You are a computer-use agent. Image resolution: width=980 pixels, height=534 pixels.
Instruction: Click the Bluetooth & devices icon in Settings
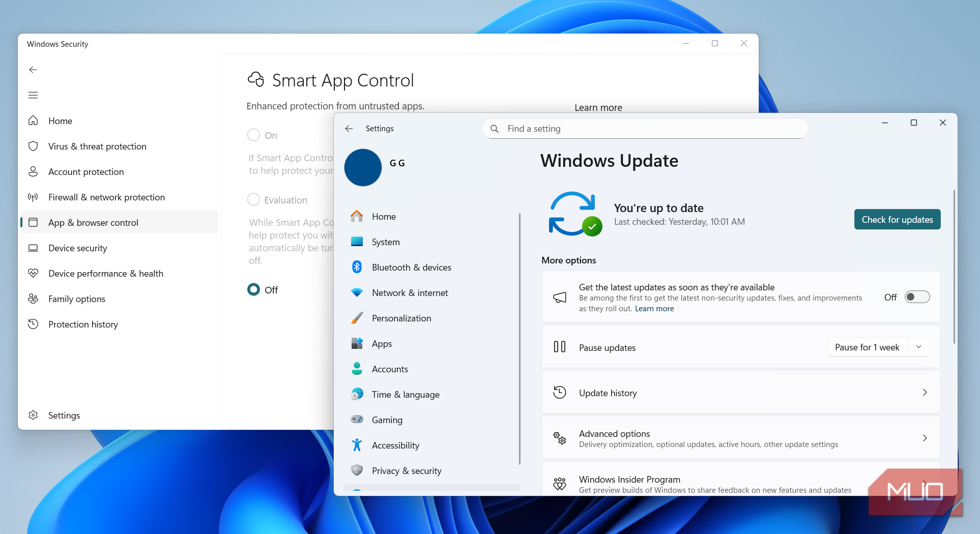coord(357,268)
